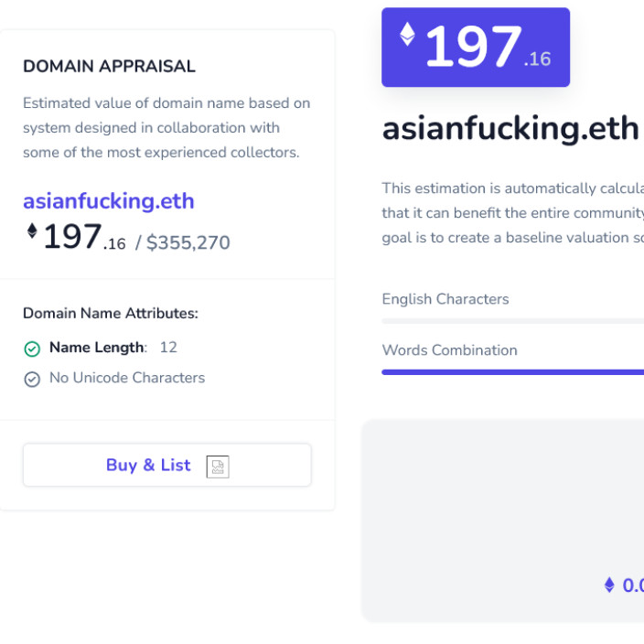
Task: Click the DOMAIN APPRAISAL heading
Action: point(109,67)
